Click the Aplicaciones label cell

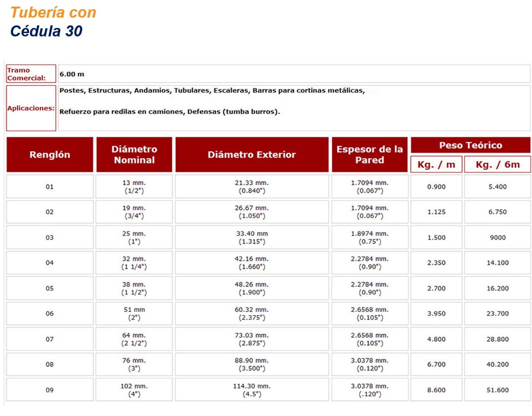pyautogui.click(x=31, y=108)
